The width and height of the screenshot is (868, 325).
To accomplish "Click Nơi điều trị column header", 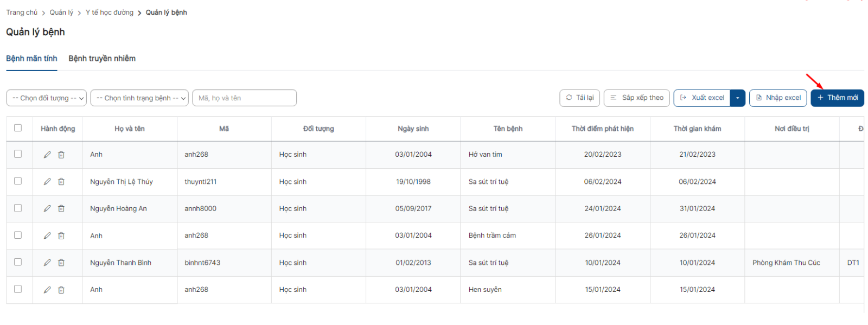I will pyautogui.click(x=792, y=129).
